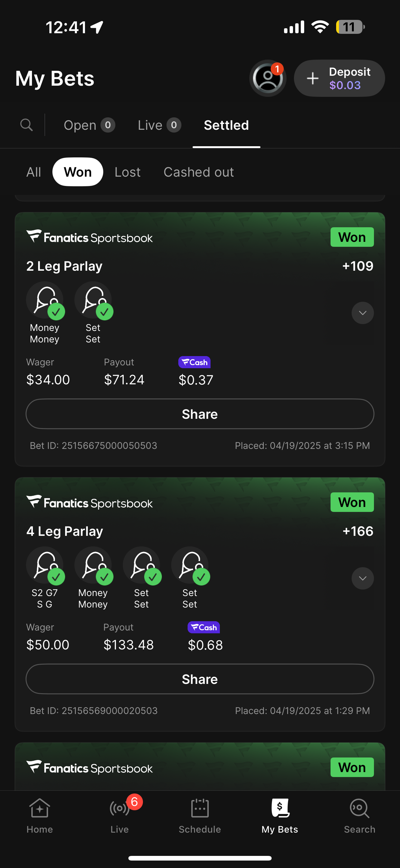Share the 4 Leg Parlay bet
Screen dimensions: 400x868
pos(200,679)
